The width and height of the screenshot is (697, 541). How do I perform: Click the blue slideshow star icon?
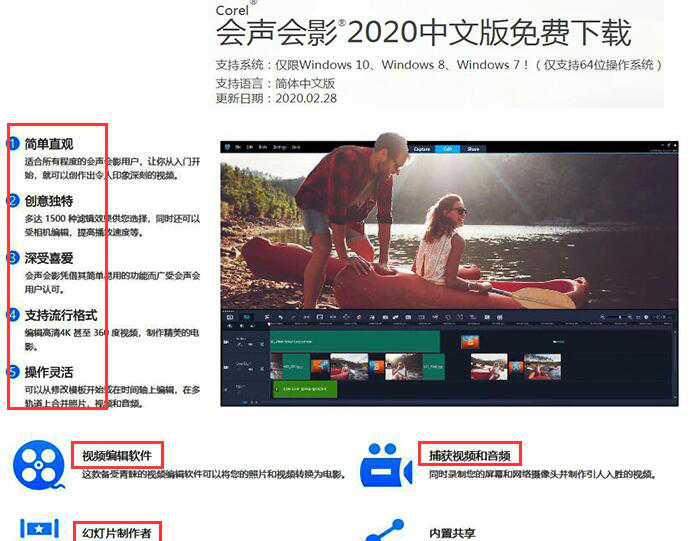(39, 529)
